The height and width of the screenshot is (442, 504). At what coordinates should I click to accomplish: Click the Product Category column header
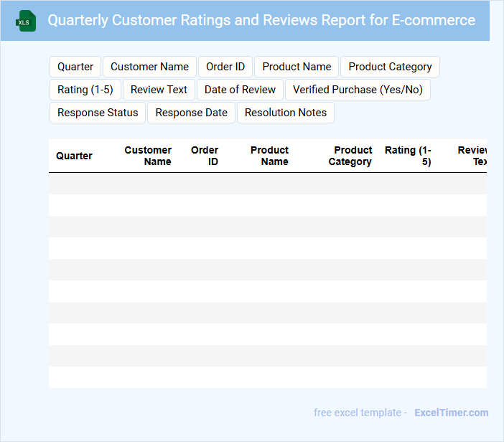point(350,156)
